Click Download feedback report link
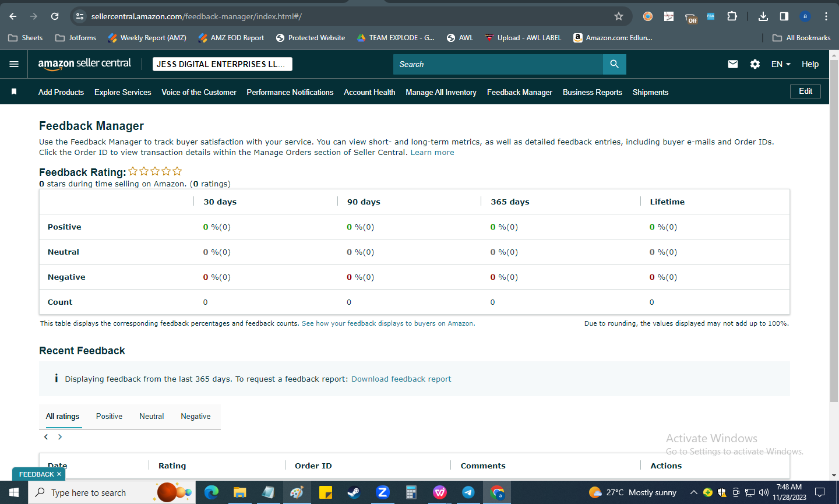 (x=401, y=379)
